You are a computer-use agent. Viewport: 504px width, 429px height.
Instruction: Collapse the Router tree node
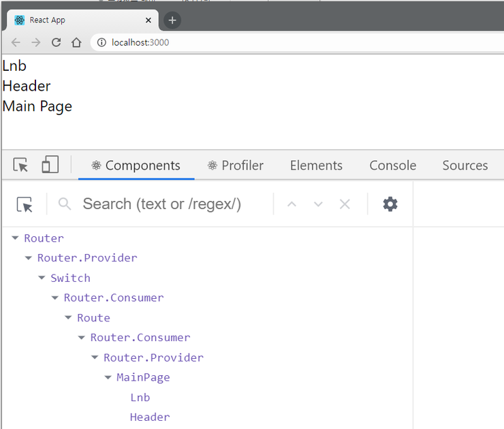[x=15, y=238]
